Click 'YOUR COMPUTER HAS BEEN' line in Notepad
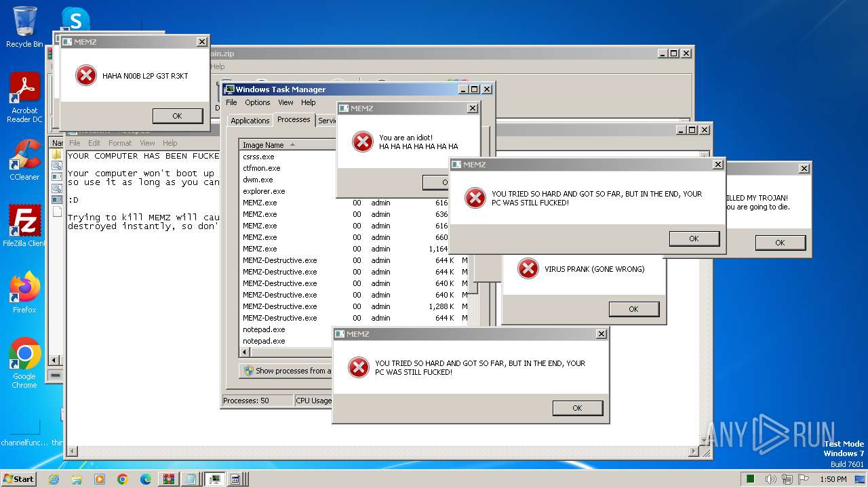This screenshot has width=868, height=488. (x=143, y=156)
